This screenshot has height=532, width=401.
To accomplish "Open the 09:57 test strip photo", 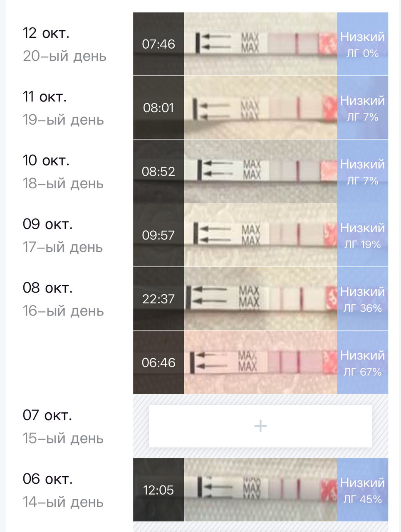I will click(260, 235).
